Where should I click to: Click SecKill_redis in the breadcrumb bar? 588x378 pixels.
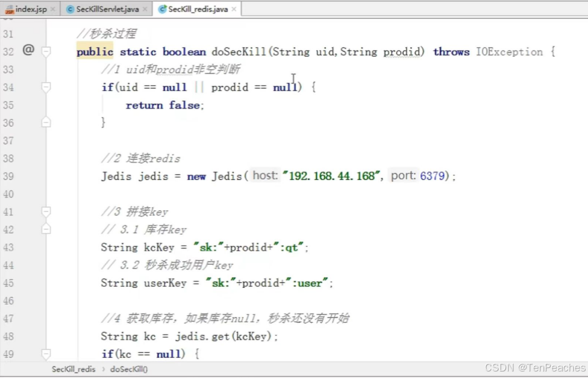point(73,369)
